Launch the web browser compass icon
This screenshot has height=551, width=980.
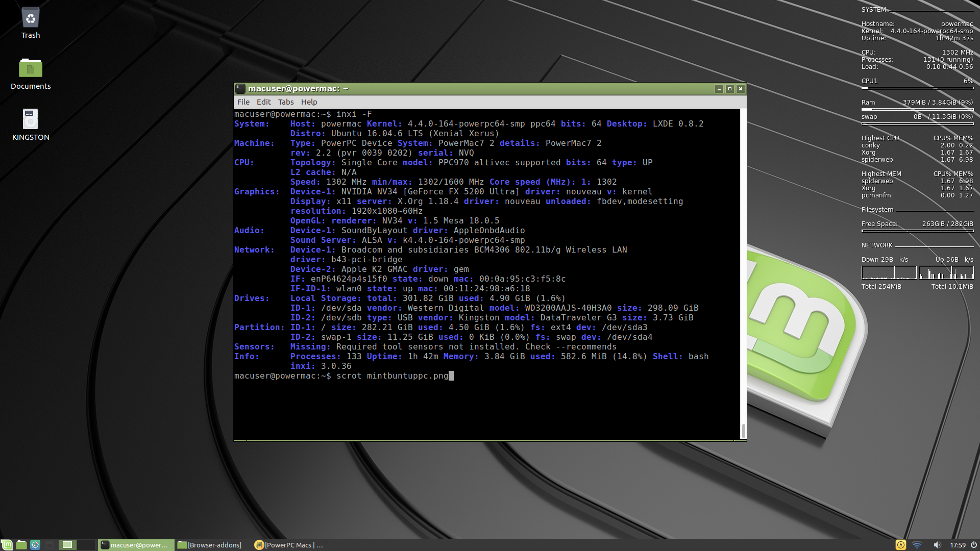point(35,545)
